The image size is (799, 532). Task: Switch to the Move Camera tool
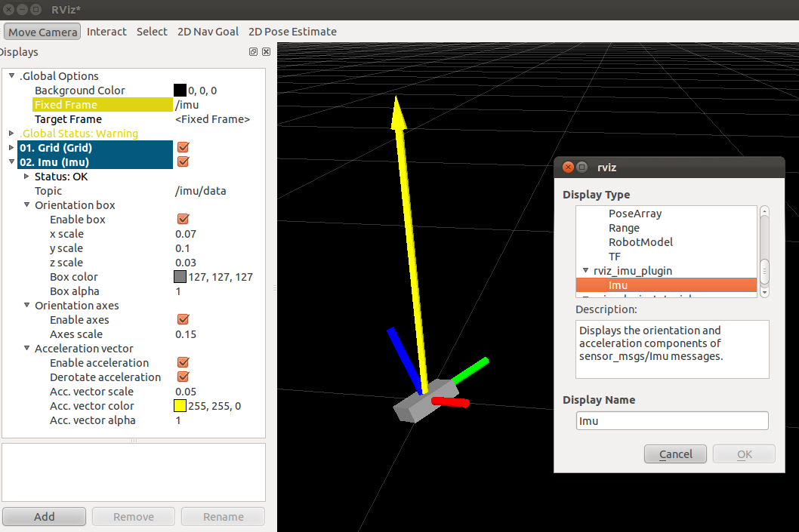[x=43, y=32]
